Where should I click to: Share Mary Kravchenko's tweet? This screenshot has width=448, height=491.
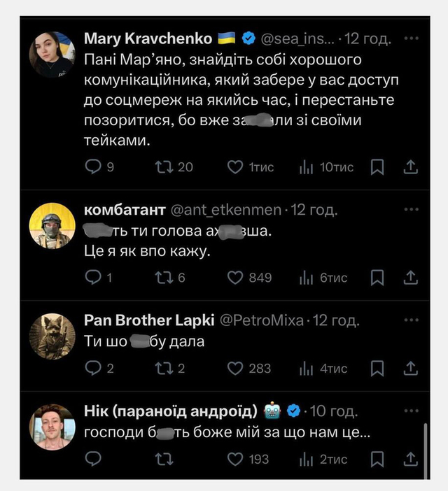pos(411,167)
